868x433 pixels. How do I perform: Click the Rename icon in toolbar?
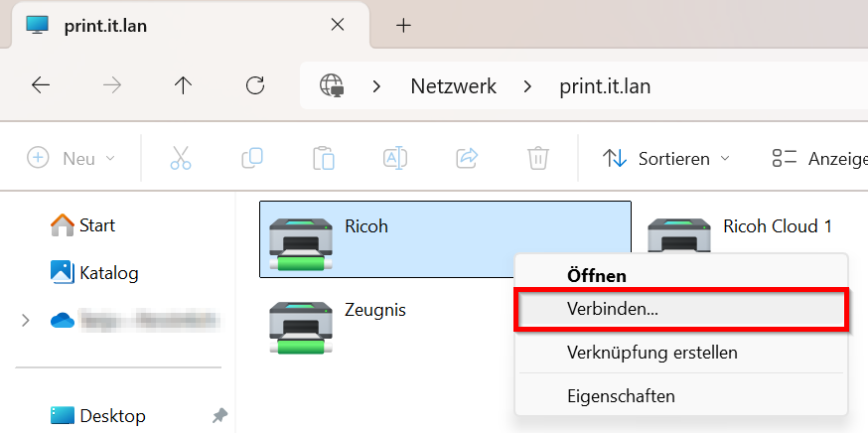pos(395,158)
